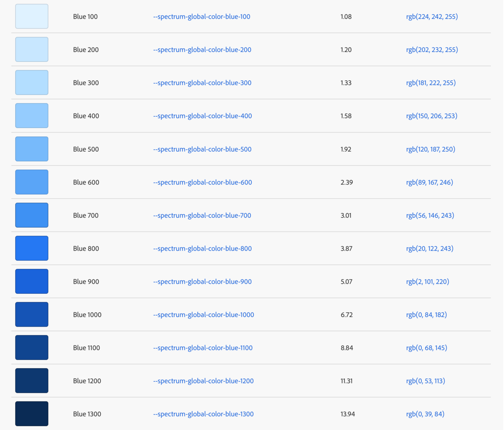The height and width of the screenshot is (430, 504).
Task: Click the Blue 1300 name label
Action: 87,414
